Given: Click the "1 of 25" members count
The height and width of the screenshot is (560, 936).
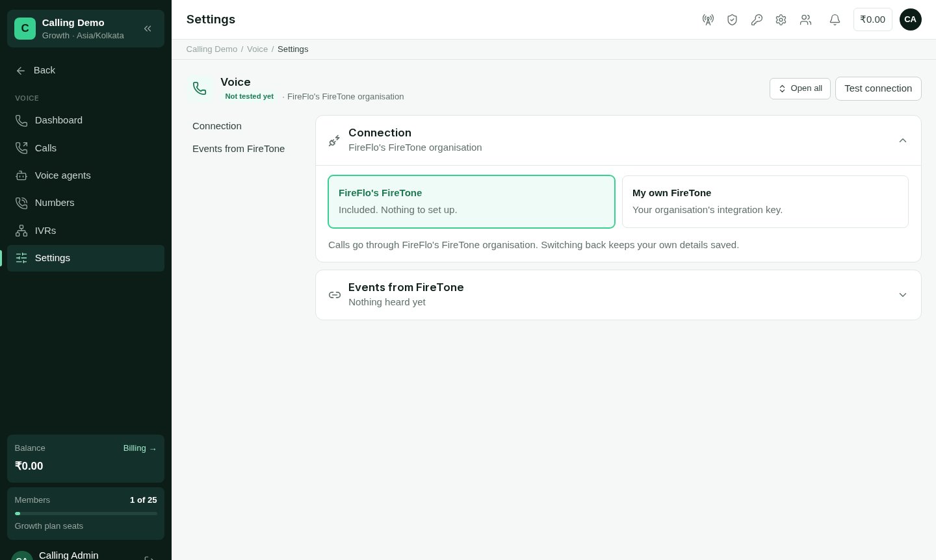Looking at the screenshot, I should tap(144, 500).
